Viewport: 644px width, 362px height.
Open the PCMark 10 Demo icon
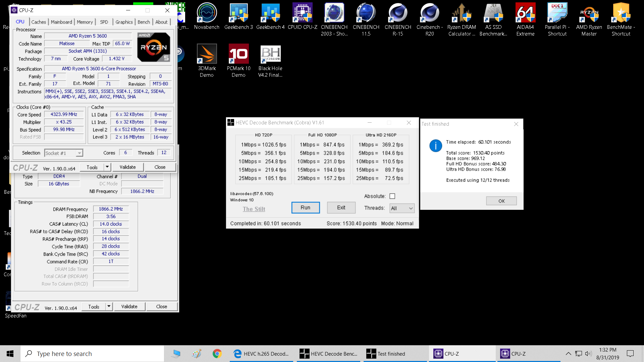(238, 61)
